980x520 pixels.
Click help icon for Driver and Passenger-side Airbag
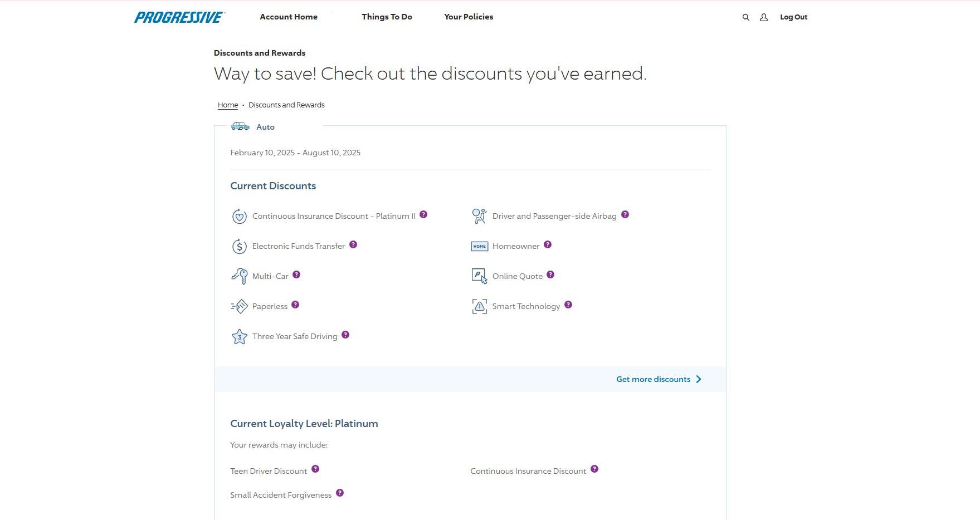point(625,214)
